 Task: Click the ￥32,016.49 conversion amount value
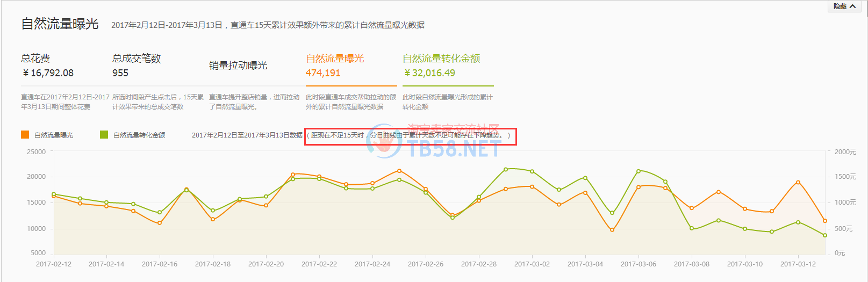(x=429, y=73)
